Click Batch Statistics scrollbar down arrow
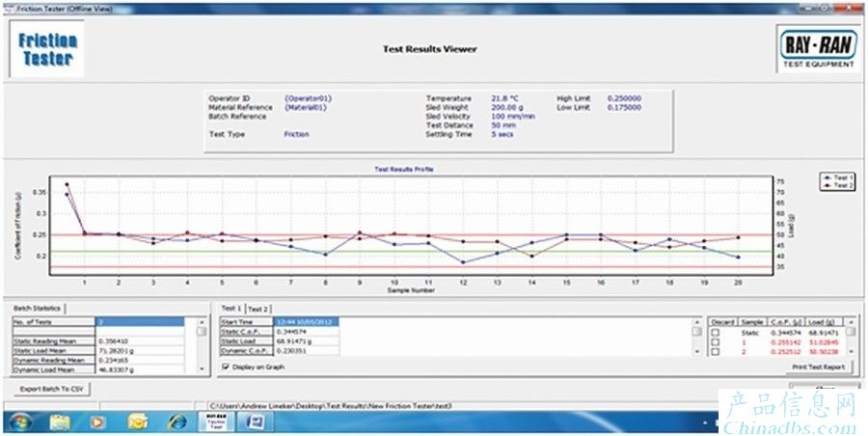Screen dimensions: 868x436 [x=202, y=369]
